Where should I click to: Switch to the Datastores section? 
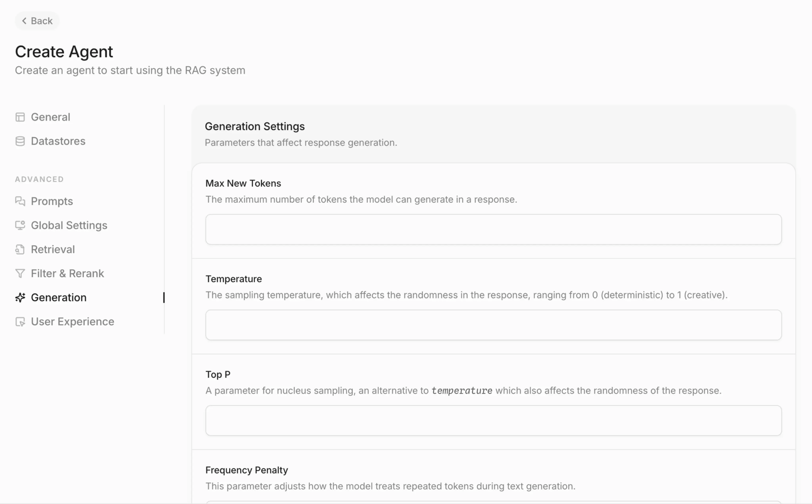tap(58, 141)
